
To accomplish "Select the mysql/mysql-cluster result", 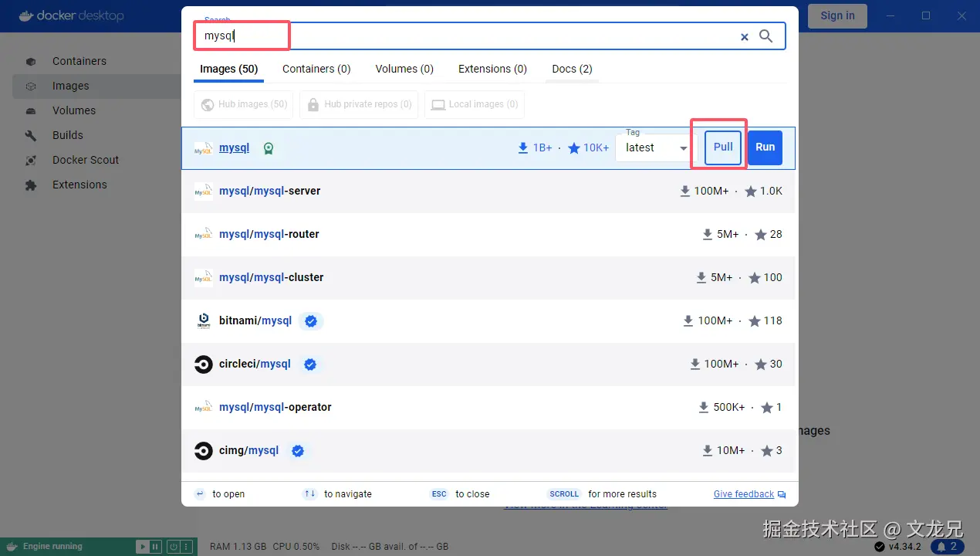I will (488, 277).
